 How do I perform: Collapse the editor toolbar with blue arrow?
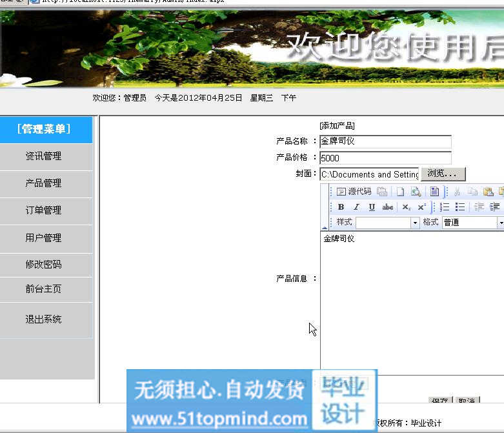click(x=325, y=228)
